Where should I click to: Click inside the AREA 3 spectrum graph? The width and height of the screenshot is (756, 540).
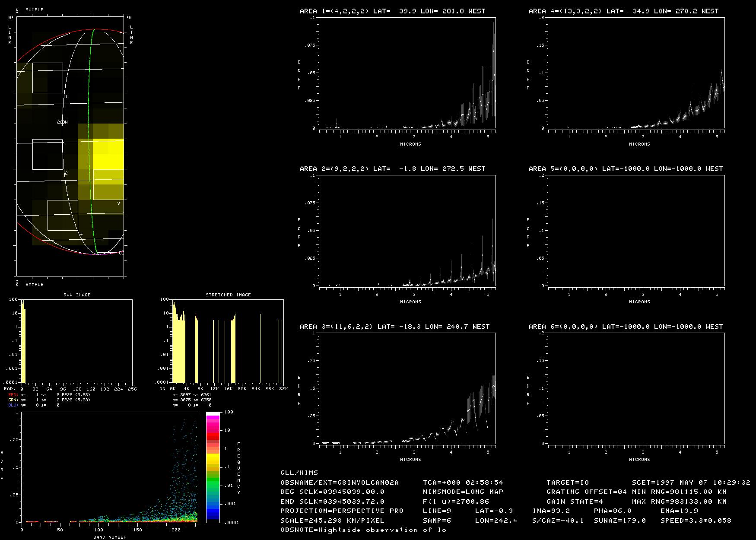tap(407, 388)
